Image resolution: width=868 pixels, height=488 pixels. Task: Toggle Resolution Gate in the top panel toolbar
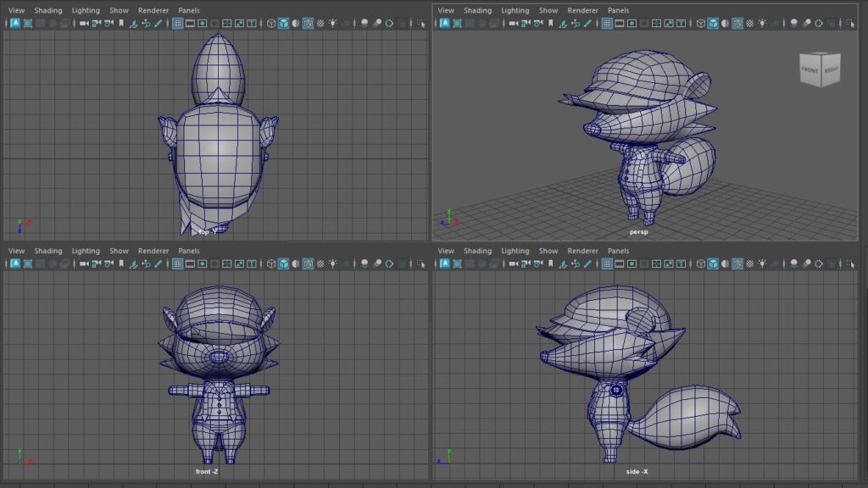(203, 23)
